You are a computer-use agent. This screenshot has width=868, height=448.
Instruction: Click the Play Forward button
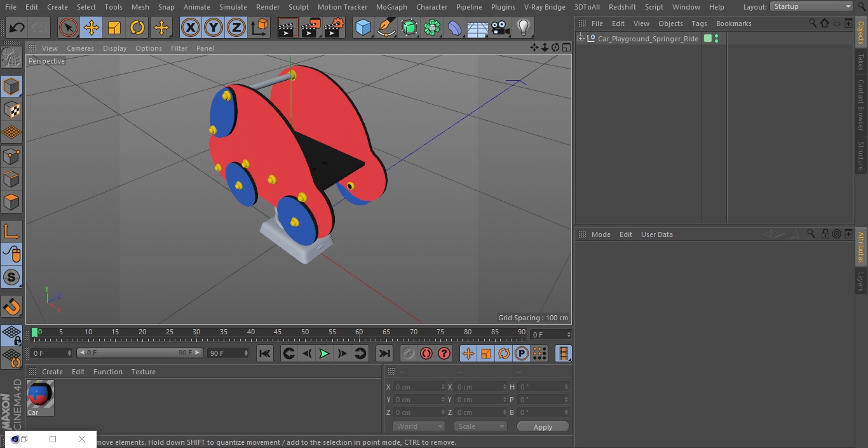tap(324, 353)
